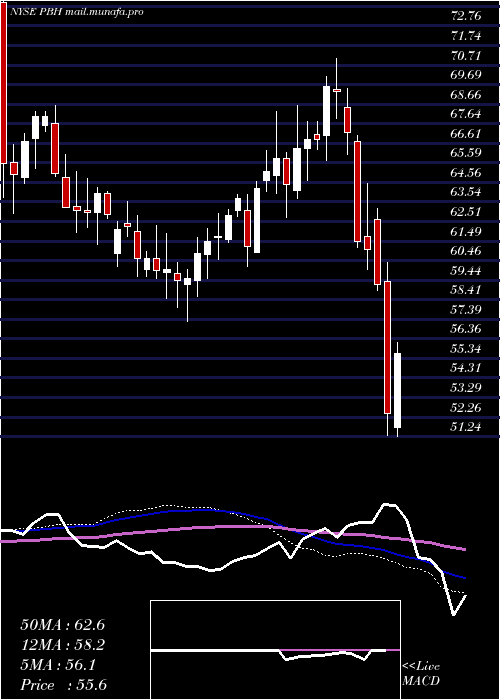Click the 53.29 price axis label
The height and width of the screenshot is (700, 500).
point(466,388)
